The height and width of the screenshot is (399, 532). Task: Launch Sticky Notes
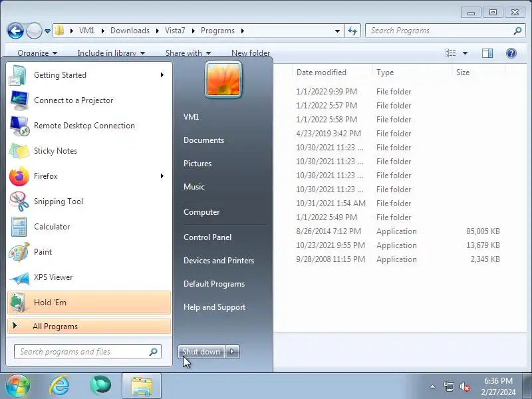click(x=89, y=151)
